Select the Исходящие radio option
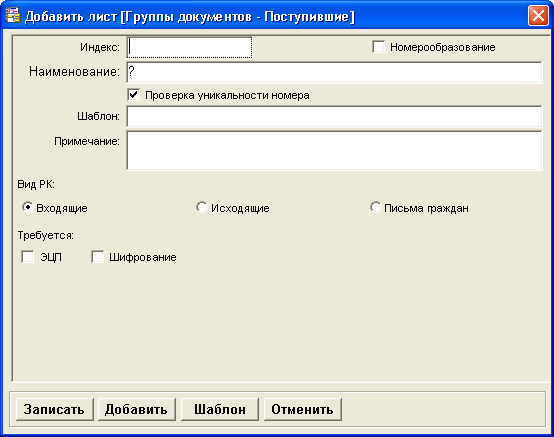The width and height of the screenshot is (554, 437). pos(201,207)
